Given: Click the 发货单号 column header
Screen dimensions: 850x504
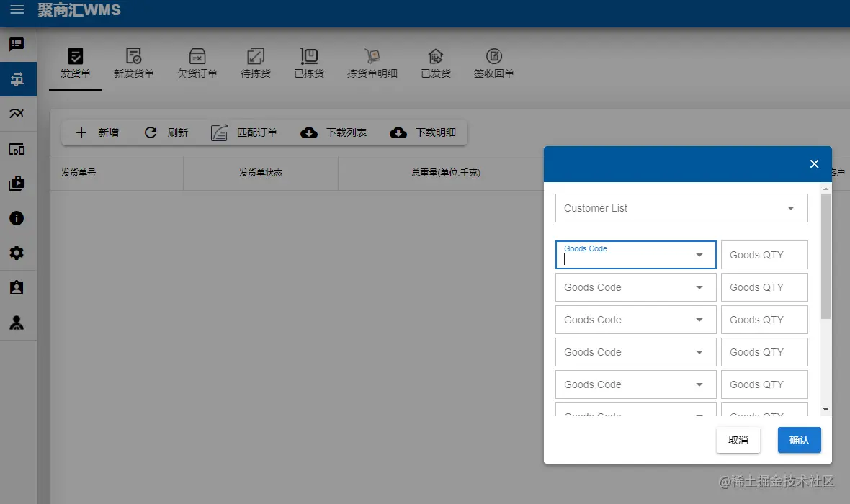Looking at the screenshot, I should click(x=79, y=172).
